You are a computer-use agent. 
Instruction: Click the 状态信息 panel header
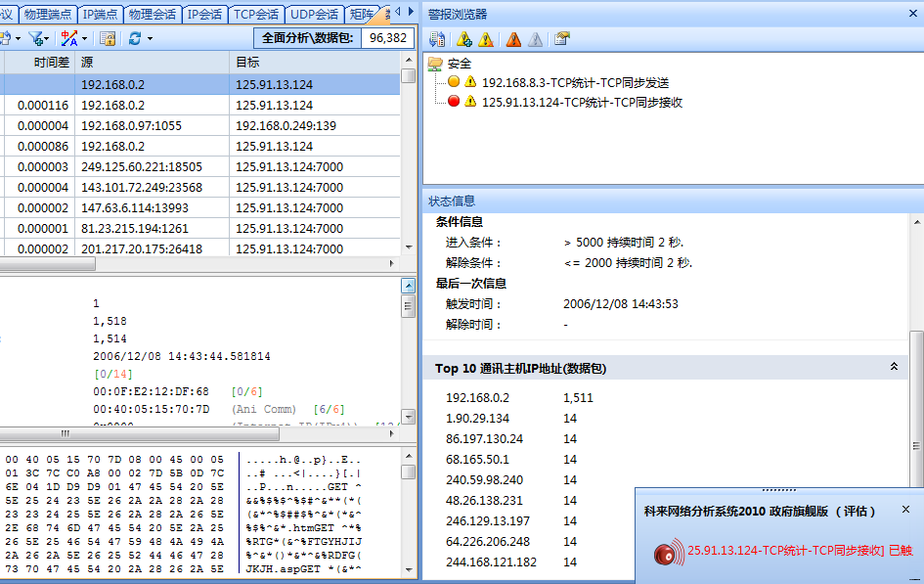pos(673,201)
